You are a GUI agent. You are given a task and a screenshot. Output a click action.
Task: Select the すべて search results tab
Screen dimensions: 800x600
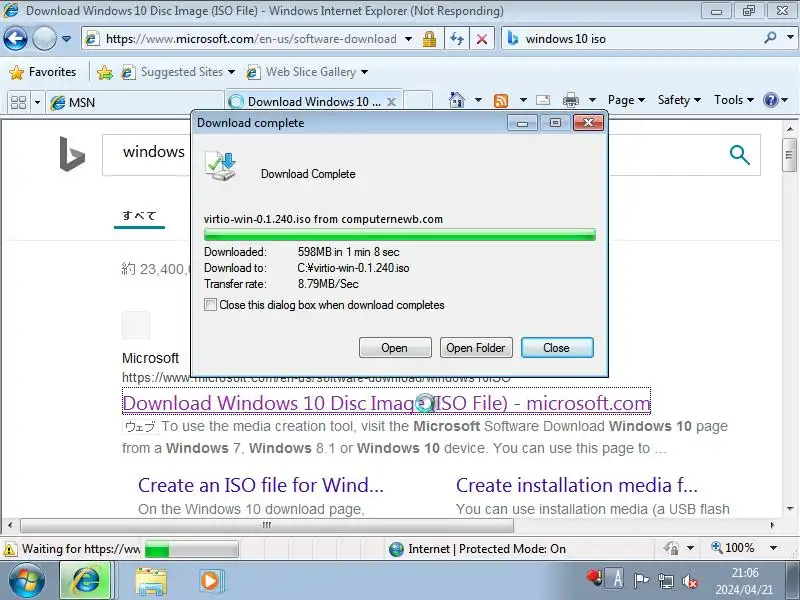(139, 215)
